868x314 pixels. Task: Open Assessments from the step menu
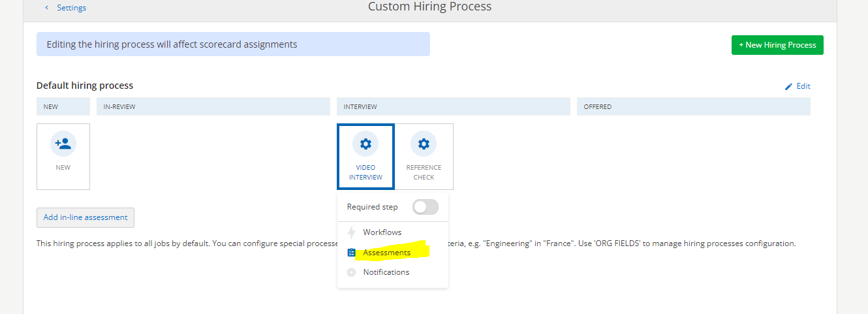[387, 253]
